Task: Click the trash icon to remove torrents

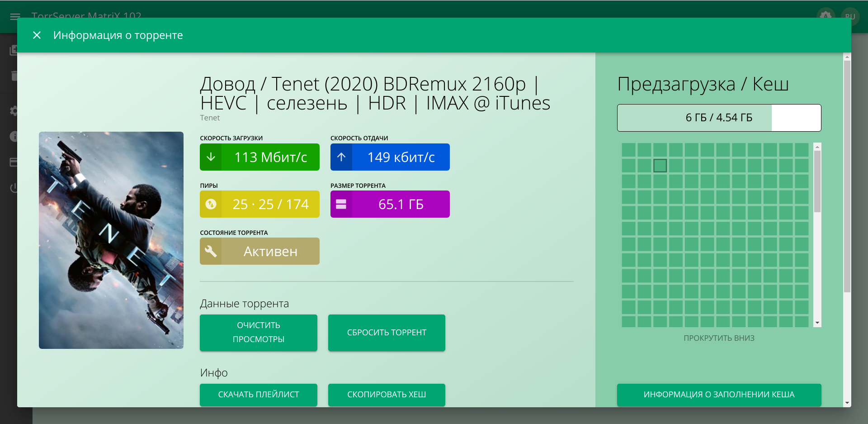Action: (x=14, y=76)
